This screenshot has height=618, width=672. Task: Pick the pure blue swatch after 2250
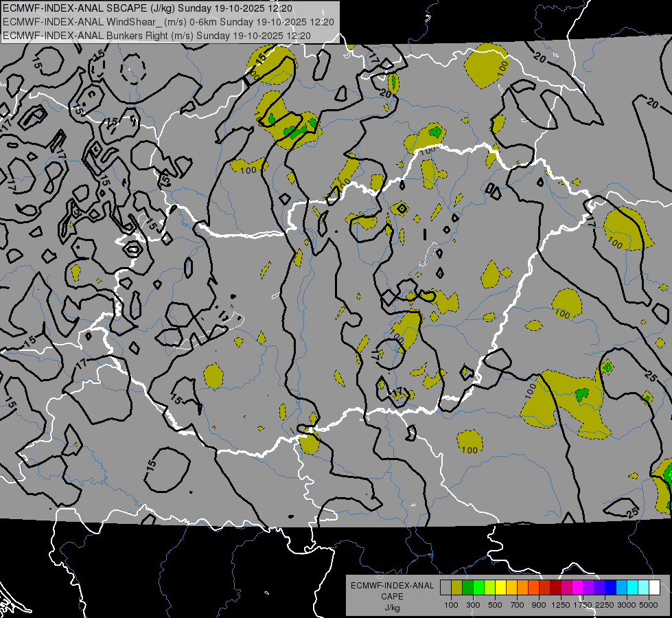coord(611,588)
